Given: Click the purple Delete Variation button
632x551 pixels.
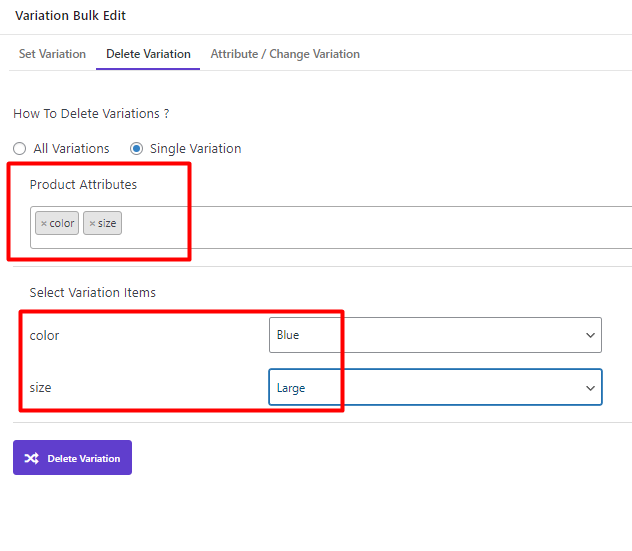Looking at the screenshot, I should tap(73, 457).
